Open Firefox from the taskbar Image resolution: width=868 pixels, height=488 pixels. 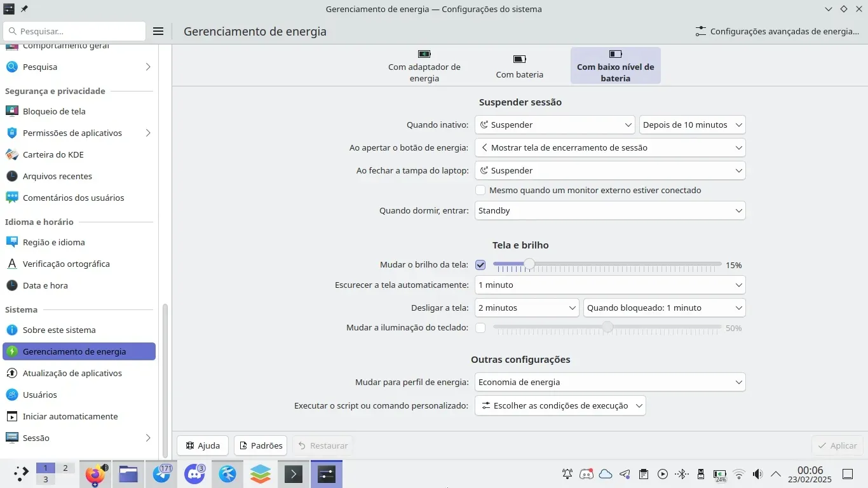click(x=95, y=474)
